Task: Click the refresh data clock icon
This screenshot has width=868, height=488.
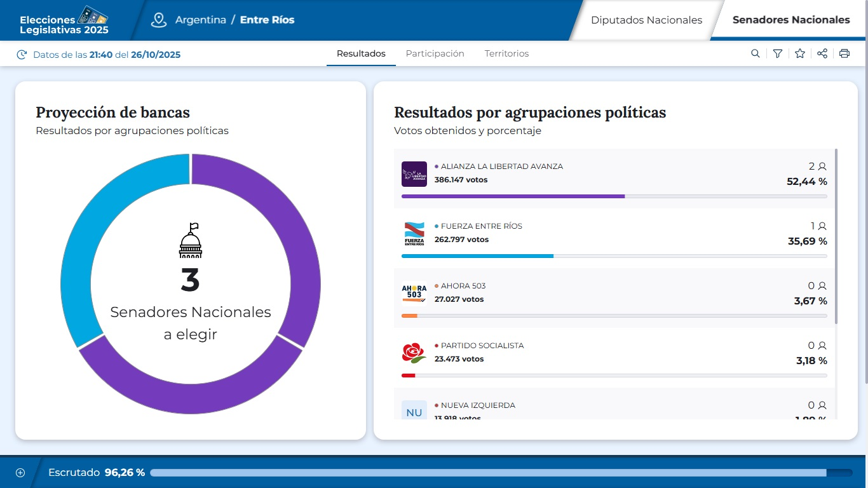Action: click(x=22, y=55)
